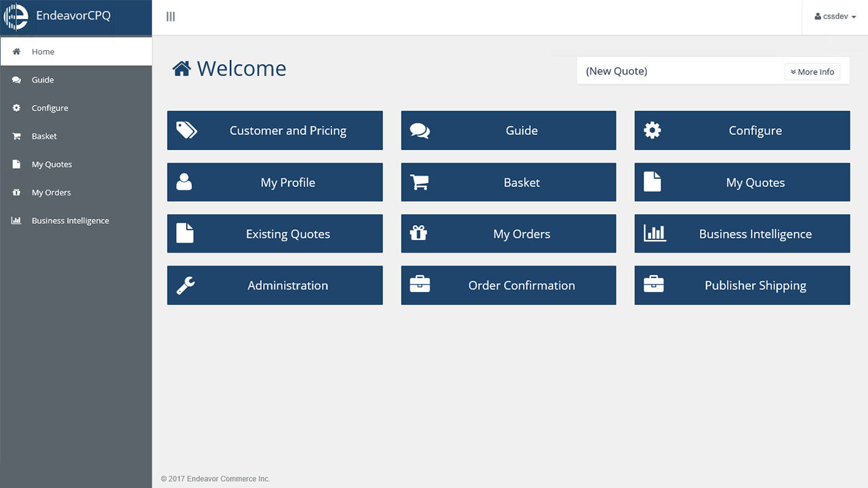Select the wrench icon on the Administration tile

tap(184, 285)
